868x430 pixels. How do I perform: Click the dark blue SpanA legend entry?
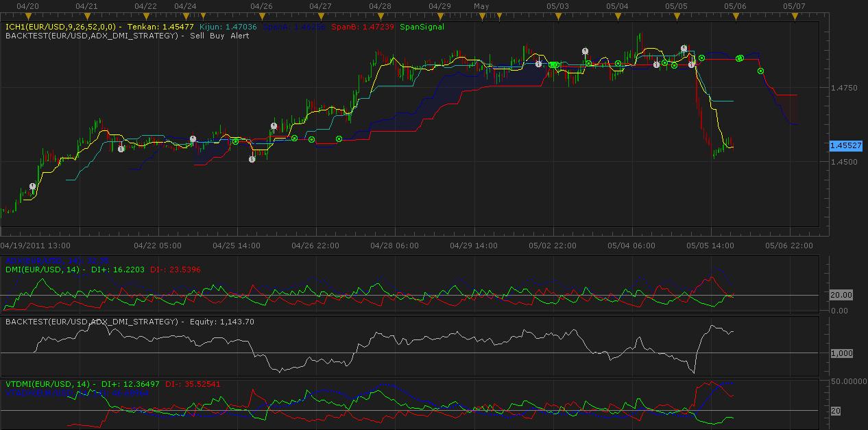[x=294, y=27]
